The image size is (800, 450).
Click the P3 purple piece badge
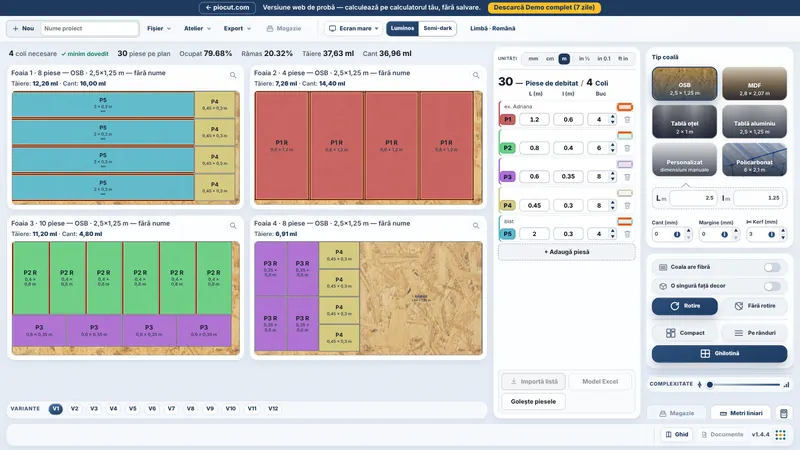[x=508, y=177]
